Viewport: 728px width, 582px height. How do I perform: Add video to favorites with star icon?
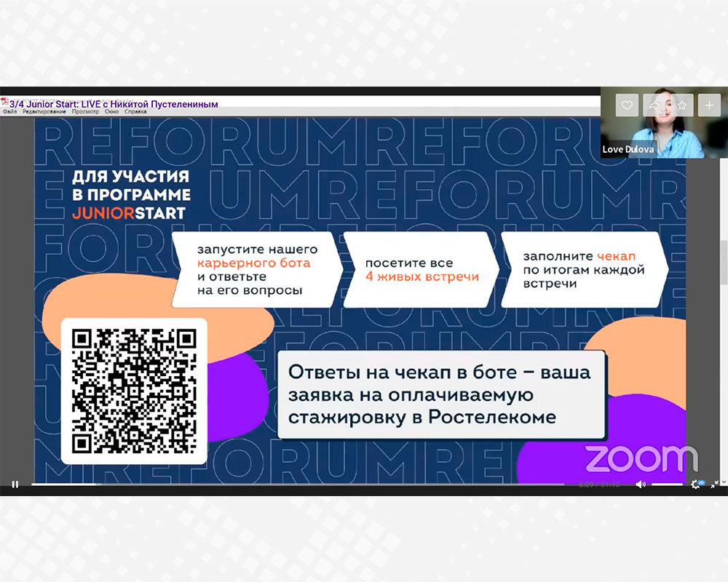pos(681,105)
